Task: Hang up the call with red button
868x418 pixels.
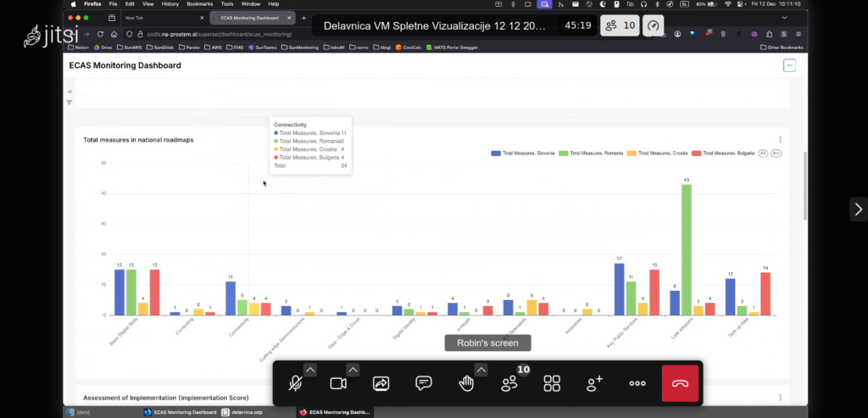Action: point(680,383)
